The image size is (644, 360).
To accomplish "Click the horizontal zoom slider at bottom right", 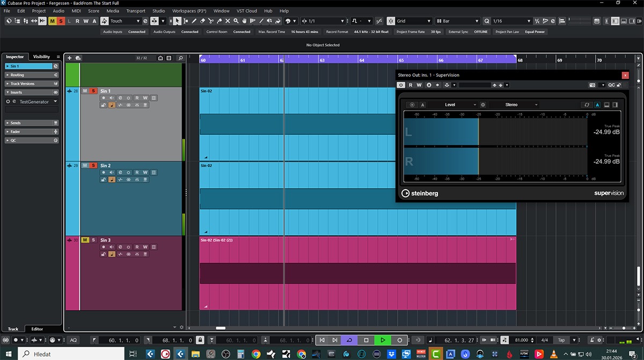I will (624, 328).
